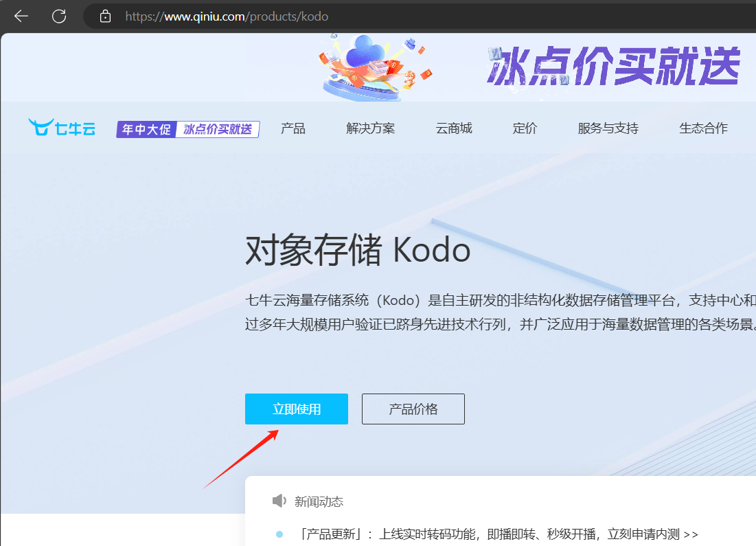
Task: Click the Qiniu Cloud bull logo
Action: pos(62,128)
